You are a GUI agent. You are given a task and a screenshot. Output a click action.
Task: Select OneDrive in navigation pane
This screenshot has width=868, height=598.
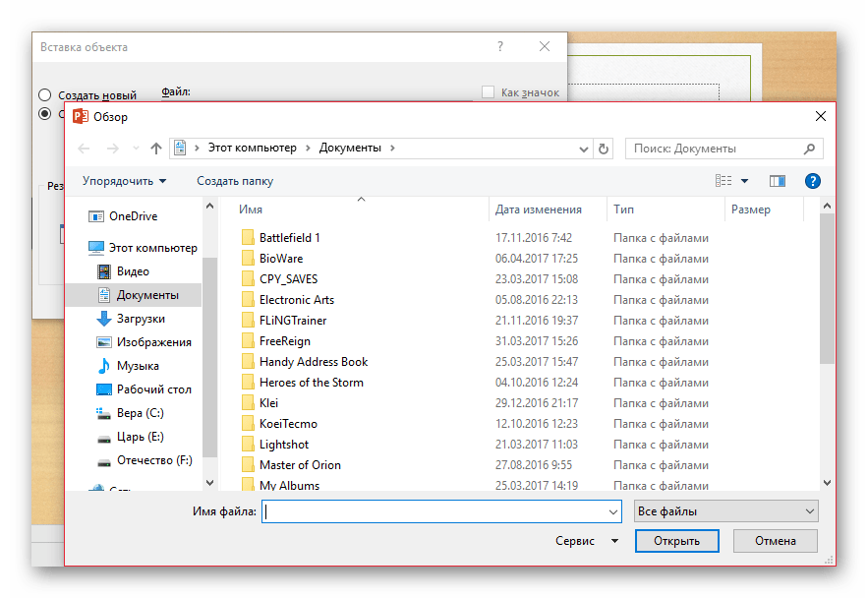[x=134, y=216]
